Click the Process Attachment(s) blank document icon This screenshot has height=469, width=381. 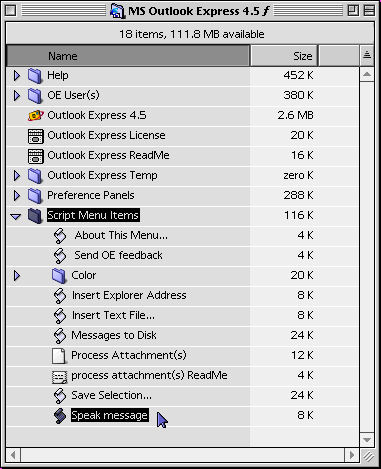(59, 356)
